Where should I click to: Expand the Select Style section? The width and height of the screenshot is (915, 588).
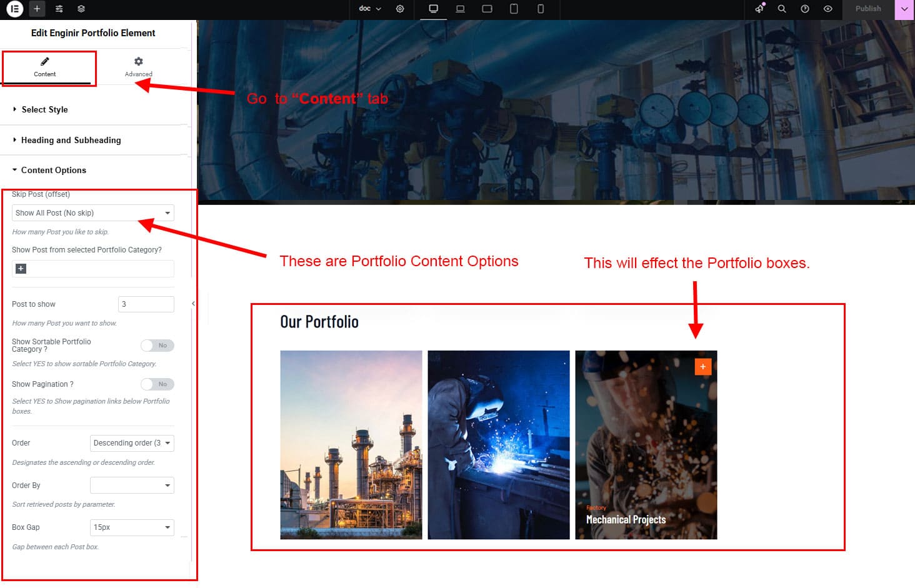pyautogui.click(x=44, y=109)
